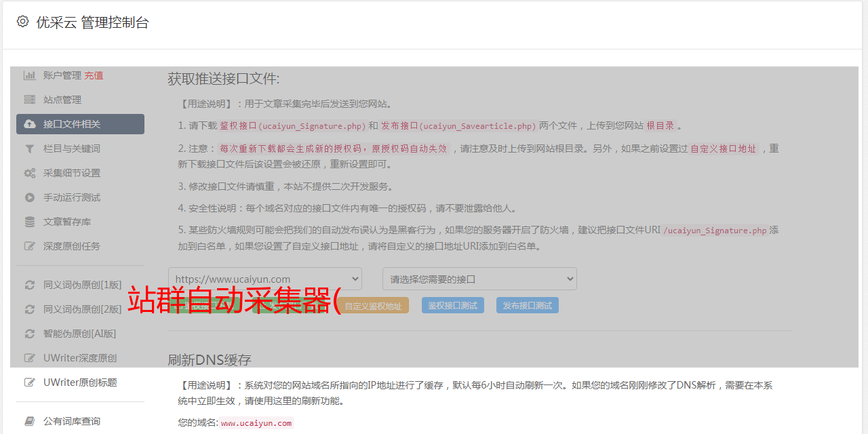The height and width of the screenshot is (434, 868).
Task: Click the refresh icon beside 智能伪原创[AI版]
Action: tap(30, 334)
